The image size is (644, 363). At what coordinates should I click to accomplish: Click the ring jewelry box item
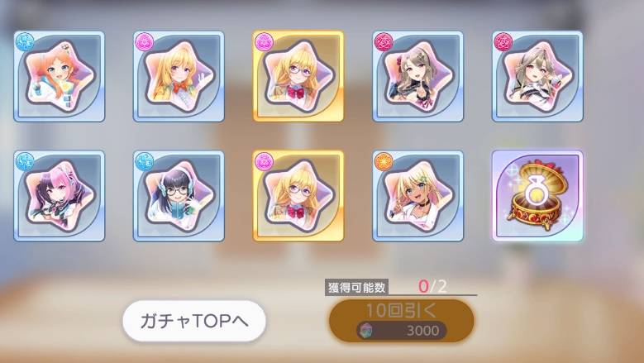(x=537, y=196)
